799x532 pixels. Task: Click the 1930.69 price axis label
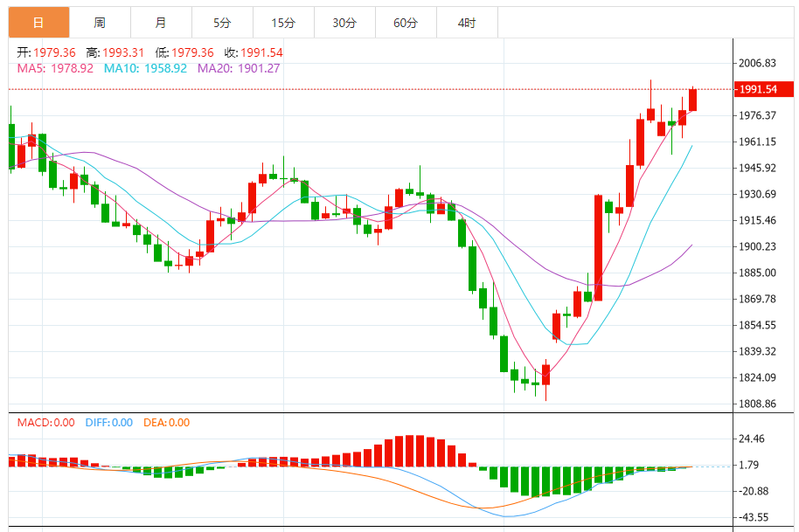point(757,194)
